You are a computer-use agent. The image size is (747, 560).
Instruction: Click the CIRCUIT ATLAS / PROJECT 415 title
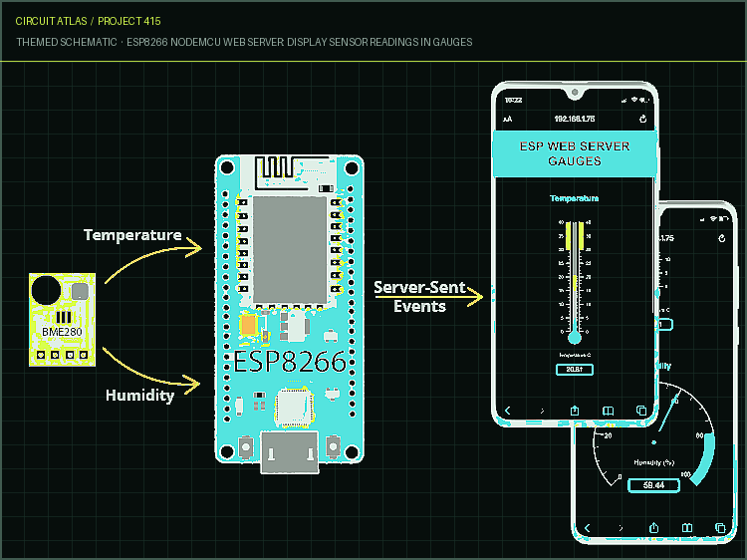click(x=88, y=21)
